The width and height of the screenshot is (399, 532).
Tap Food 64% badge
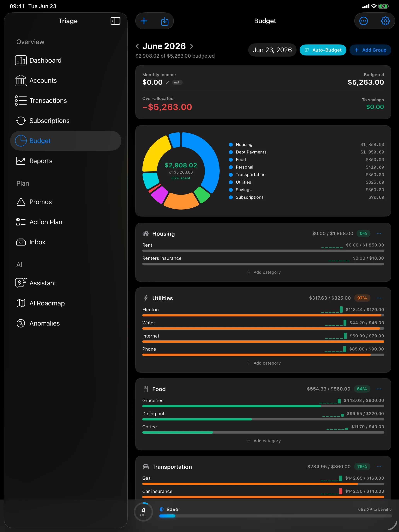tap(362, 389)
